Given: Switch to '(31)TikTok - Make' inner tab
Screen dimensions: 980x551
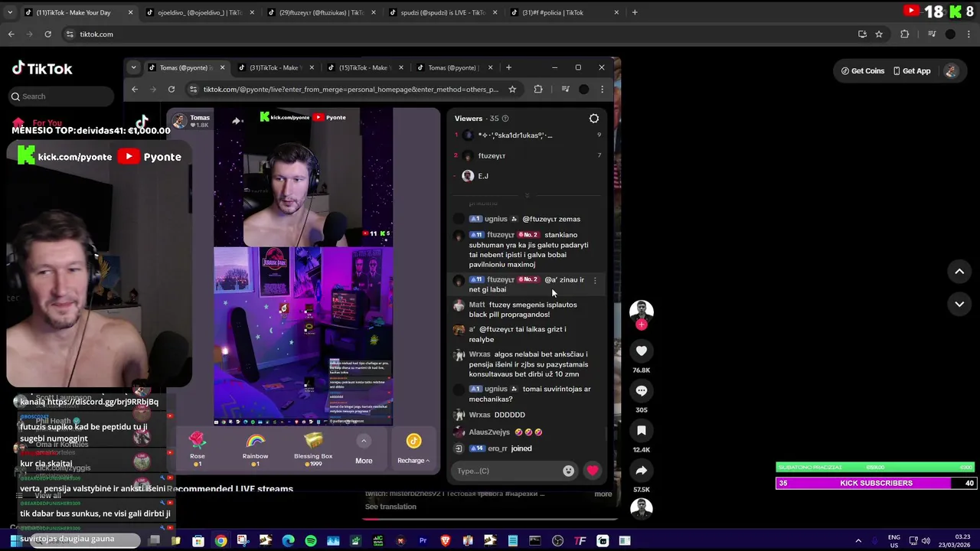Looking at the screenshot, I should click(273, 67).
